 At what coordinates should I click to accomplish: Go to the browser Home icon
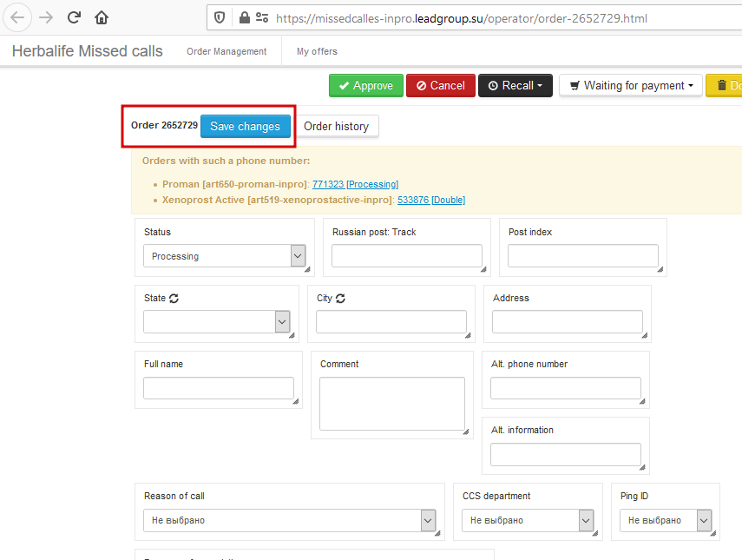point(102,17)
